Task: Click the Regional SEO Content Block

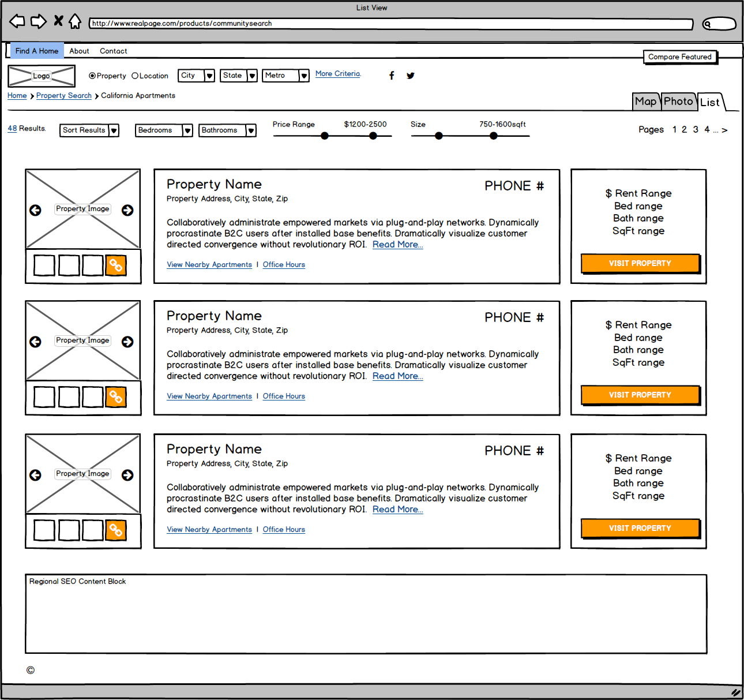Action: [366, 614]
